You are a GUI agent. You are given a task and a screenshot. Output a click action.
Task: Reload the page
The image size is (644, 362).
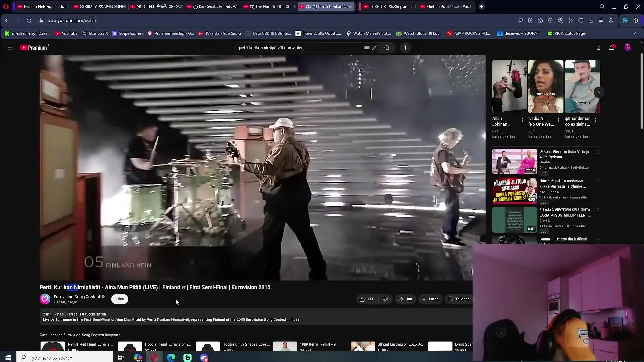click(x=29, y=21)
